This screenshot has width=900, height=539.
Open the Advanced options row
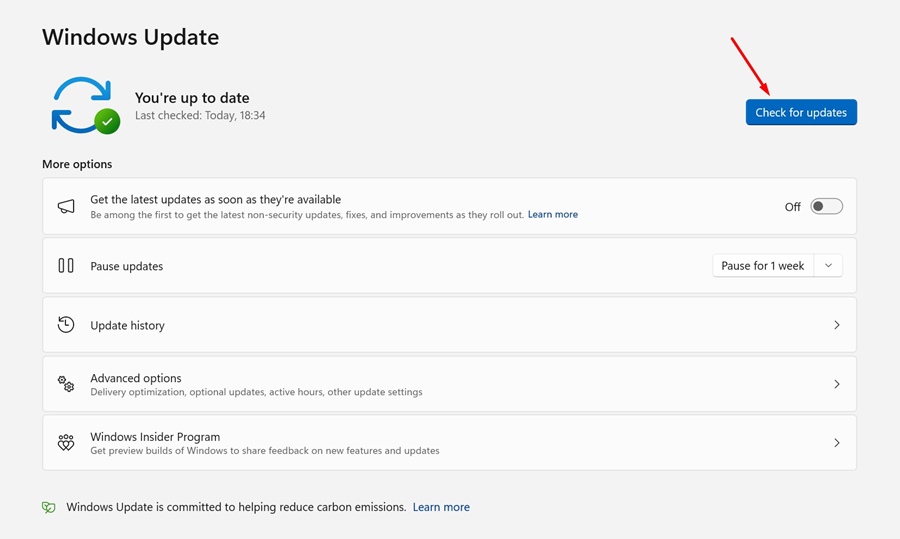449,384
